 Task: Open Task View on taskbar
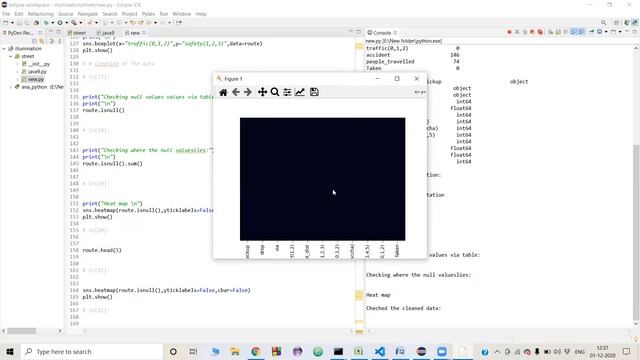193,351
